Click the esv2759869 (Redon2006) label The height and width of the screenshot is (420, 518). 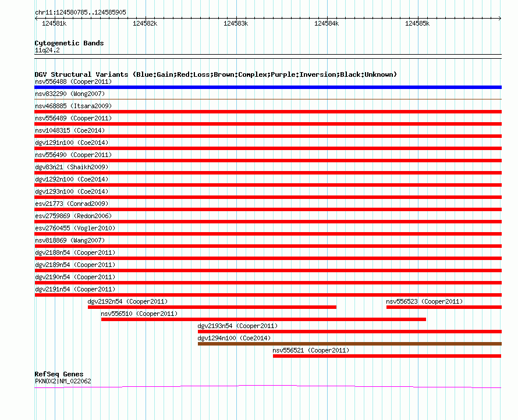(x=73, y=216)
